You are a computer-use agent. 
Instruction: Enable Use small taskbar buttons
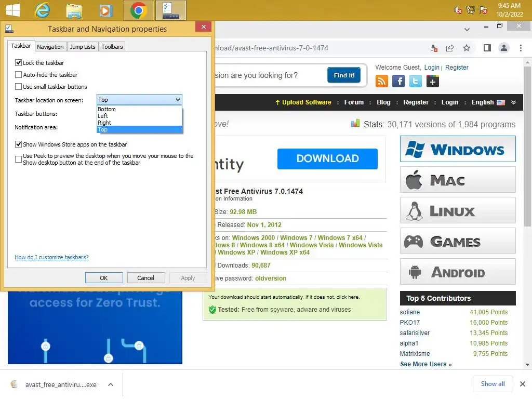coord(18,87)
